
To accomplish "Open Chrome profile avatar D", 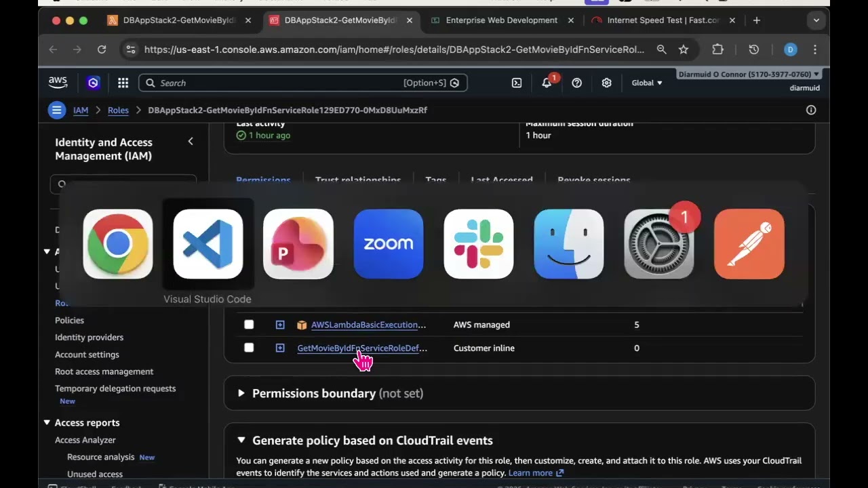I will tap(790, 49).
